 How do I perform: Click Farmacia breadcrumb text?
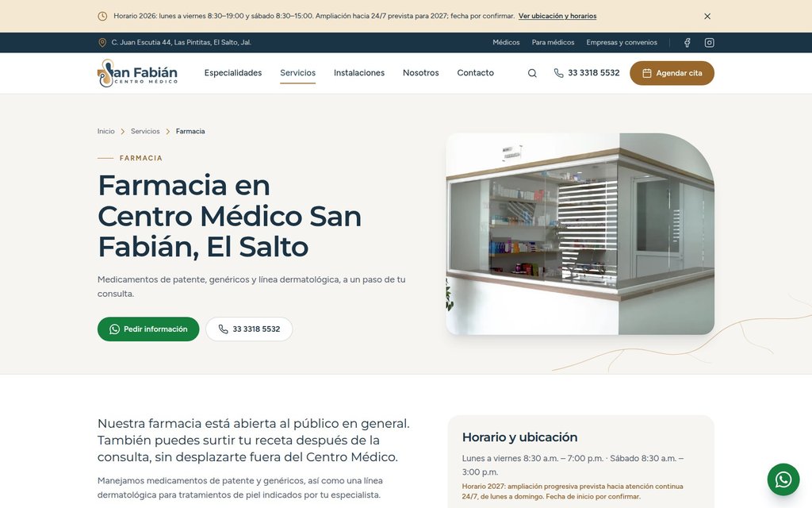(x=190, y=131)
